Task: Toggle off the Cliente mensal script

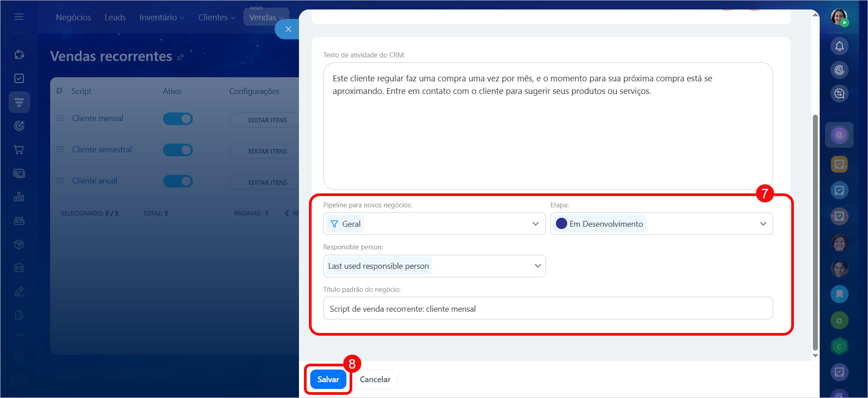Action: [178, 119]
